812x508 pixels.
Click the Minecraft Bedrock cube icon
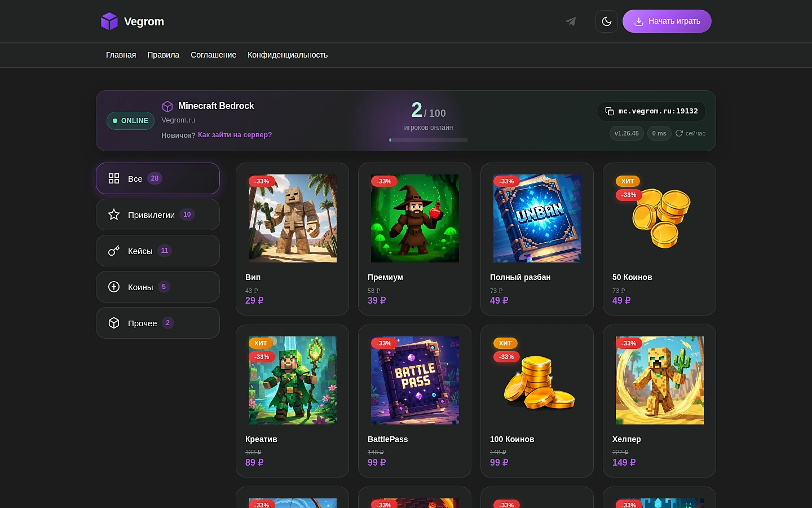(167, 106)
